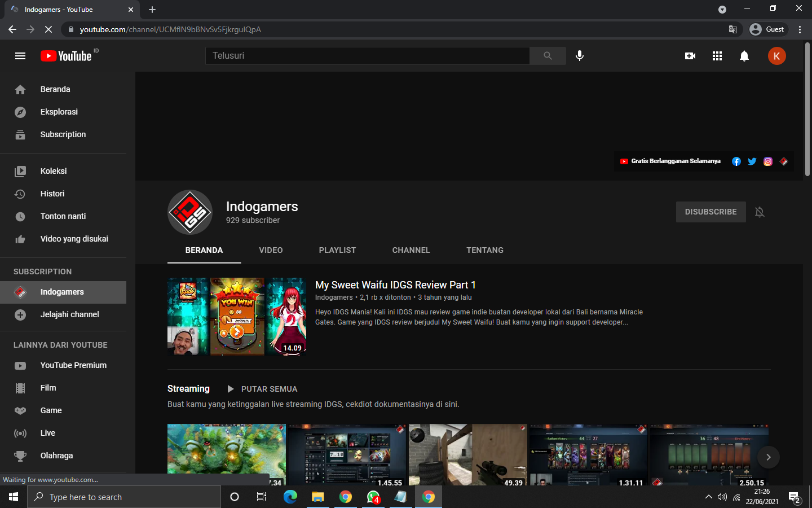
Task: Focus the Telusuri search field
Action: (x=367, y=56)
